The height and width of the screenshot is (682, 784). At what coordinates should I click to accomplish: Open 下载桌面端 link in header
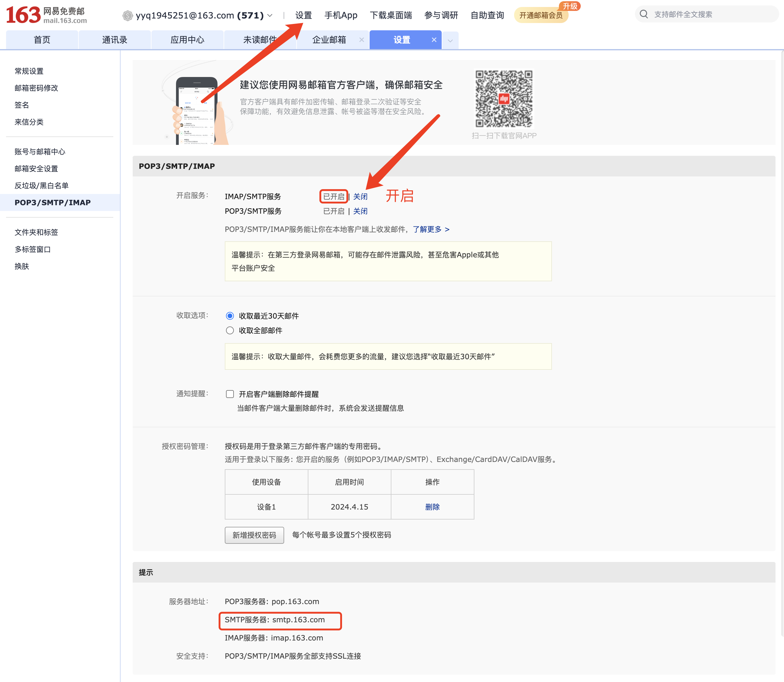391,15
